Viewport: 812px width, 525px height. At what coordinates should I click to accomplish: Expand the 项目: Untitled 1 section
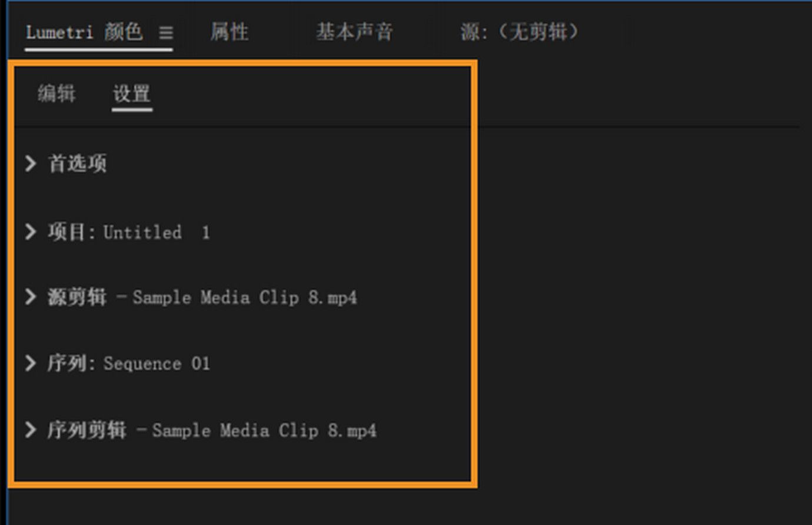[31, 232]
